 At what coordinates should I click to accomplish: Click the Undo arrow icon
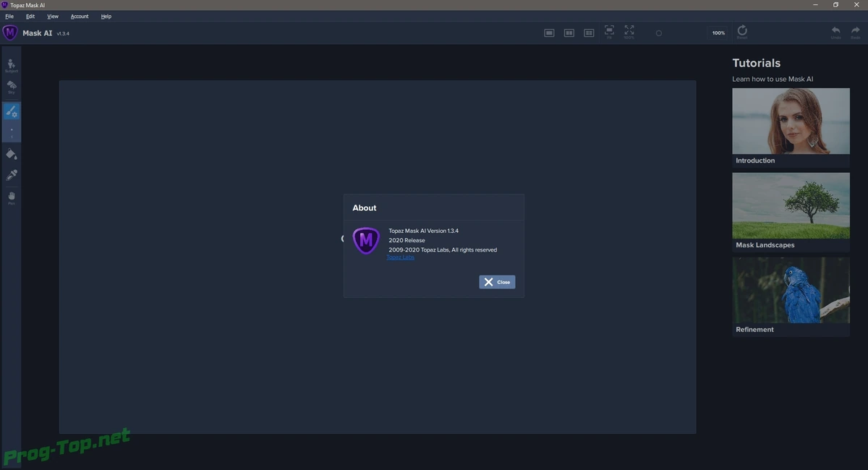[x=835, y=33]
